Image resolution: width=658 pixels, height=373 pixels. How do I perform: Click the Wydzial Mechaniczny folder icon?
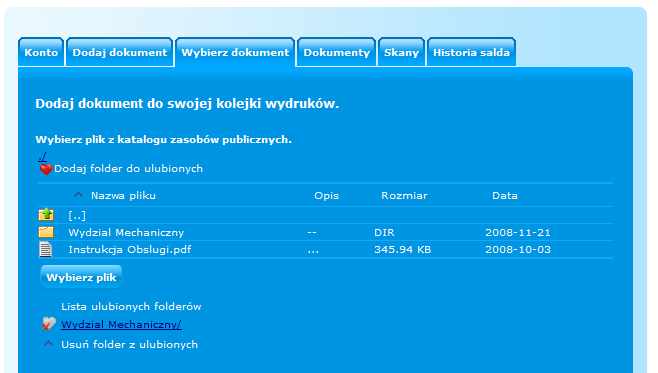[46, 232]
